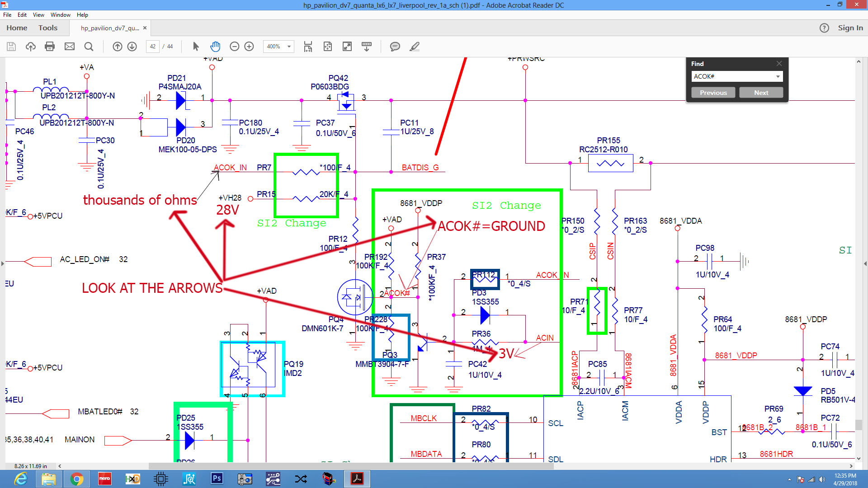Click the Zoom in plus icon
This screenshot has height=488, width=868.
pyautogui.click(x=249, y=47)
